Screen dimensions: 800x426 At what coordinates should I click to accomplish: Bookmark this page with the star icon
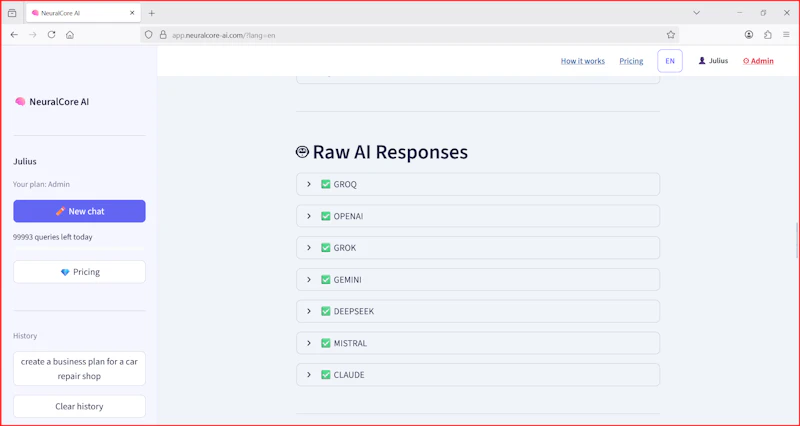[670, 35]
